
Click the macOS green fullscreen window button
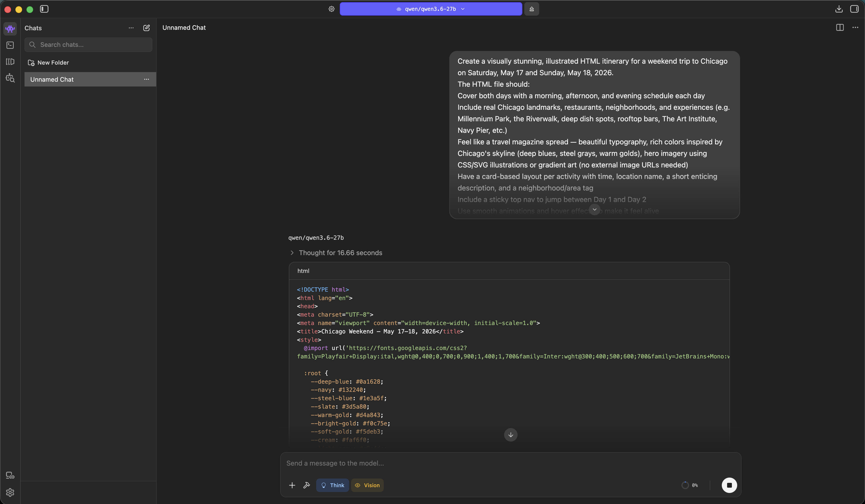click(x=30, y=9)
